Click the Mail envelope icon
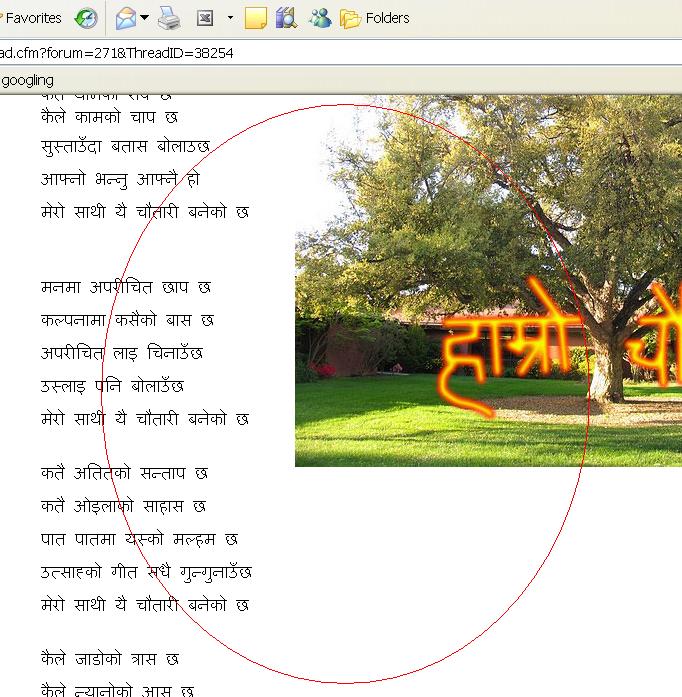The height and width of the screenshot is (697, 682). coord(125,18)
